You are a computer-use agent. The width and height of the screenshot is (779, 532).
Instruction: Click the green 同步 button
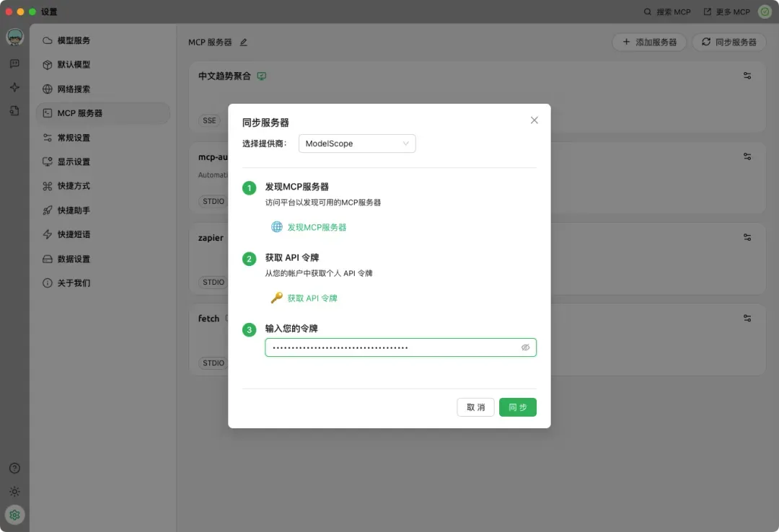518,407
